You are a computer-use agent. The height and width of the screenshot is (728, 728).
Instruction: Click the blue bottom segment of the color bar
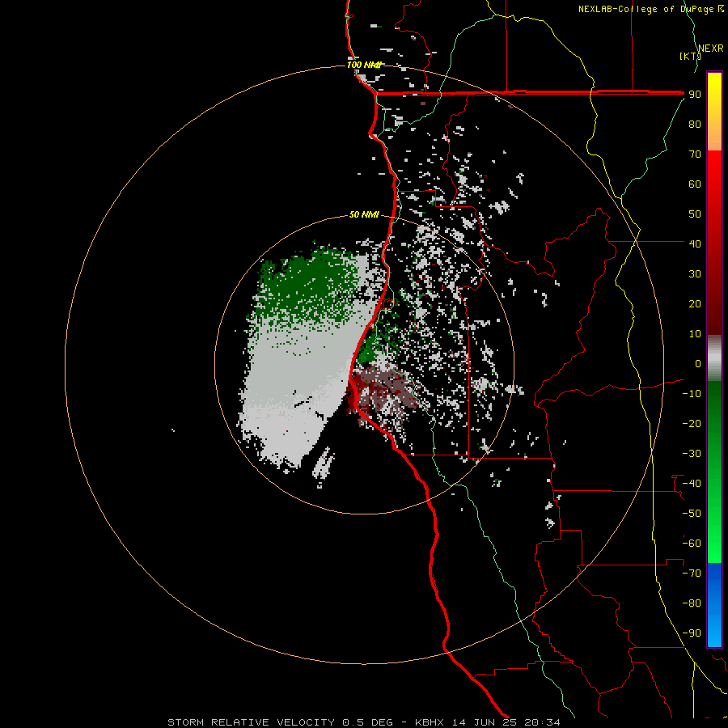click(714, 604)
